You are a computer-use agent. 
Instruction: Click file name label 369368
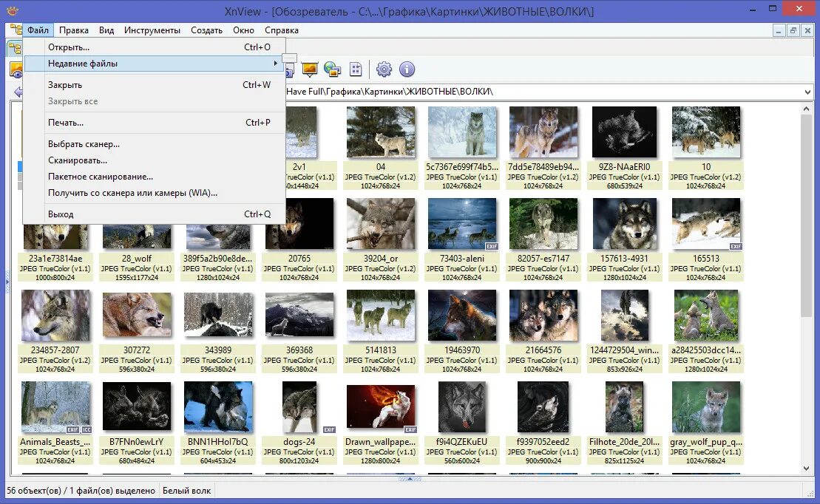(x=299, y=350)
